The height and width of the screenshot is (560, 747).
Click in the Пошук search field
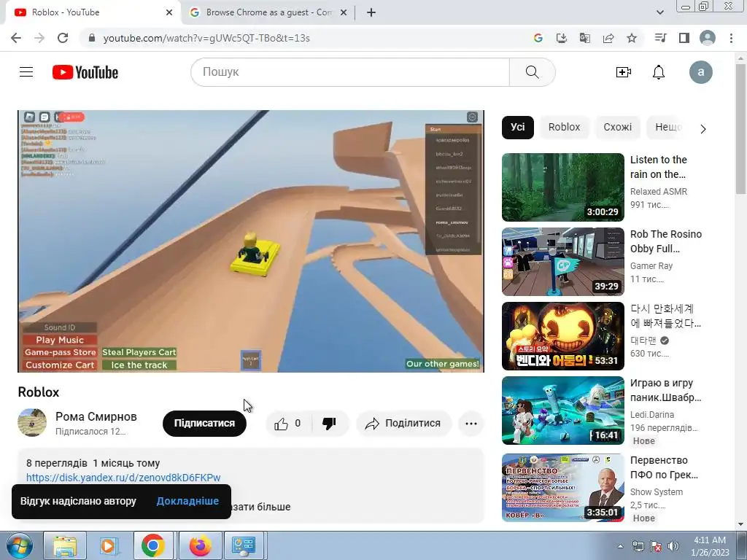click(x=350, y=72)
